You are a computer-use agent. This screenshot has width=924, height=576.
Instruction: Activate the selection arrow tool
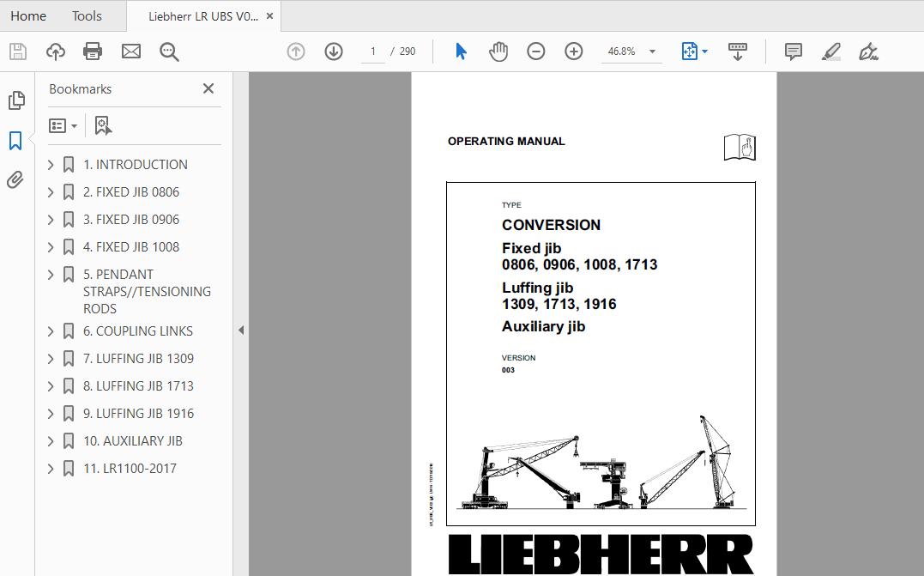point(461,52)
